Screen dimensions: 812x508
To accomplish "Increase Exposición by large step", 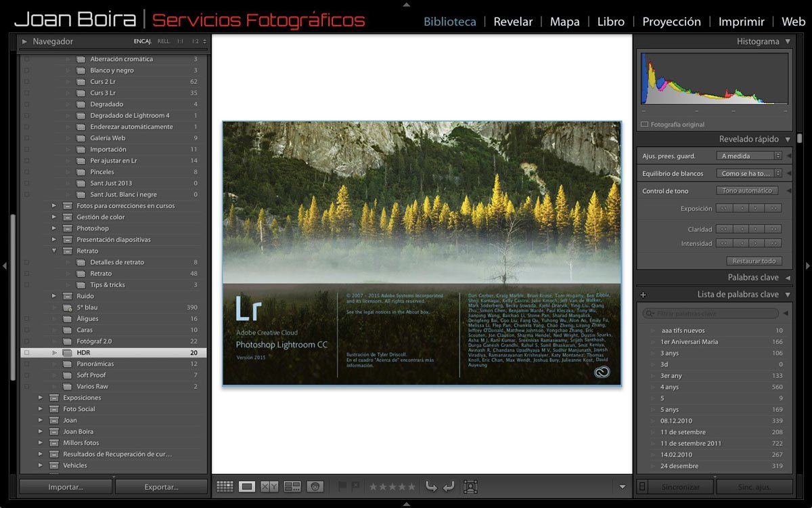I will 774,209.
